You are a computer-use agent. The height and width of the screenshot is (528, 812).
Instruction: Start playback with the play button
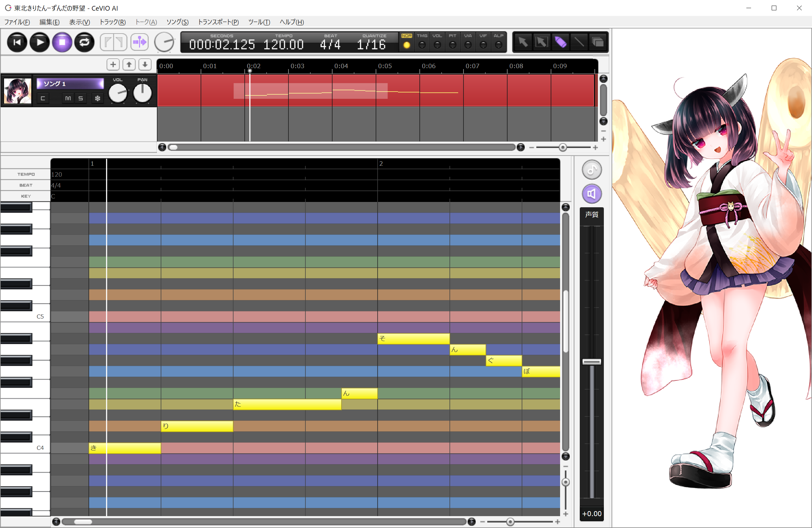(x=40, y=42)
